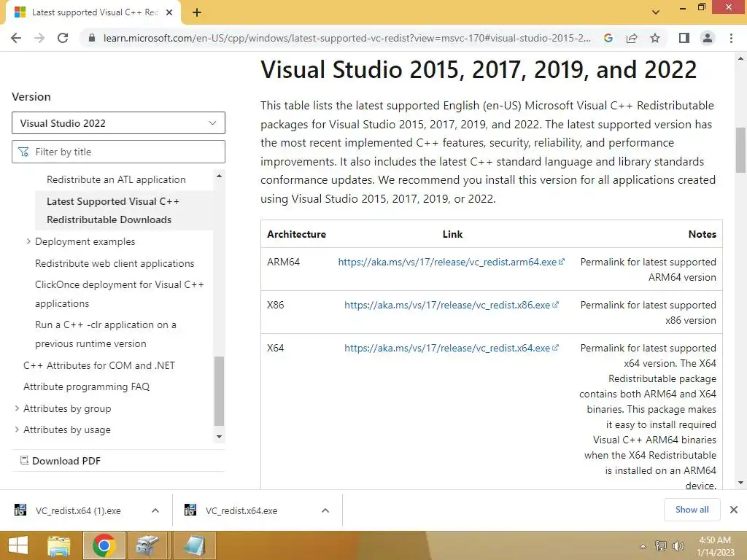Close the downloads bar
This screenshot has height=560, width=747.
(734, 510)
